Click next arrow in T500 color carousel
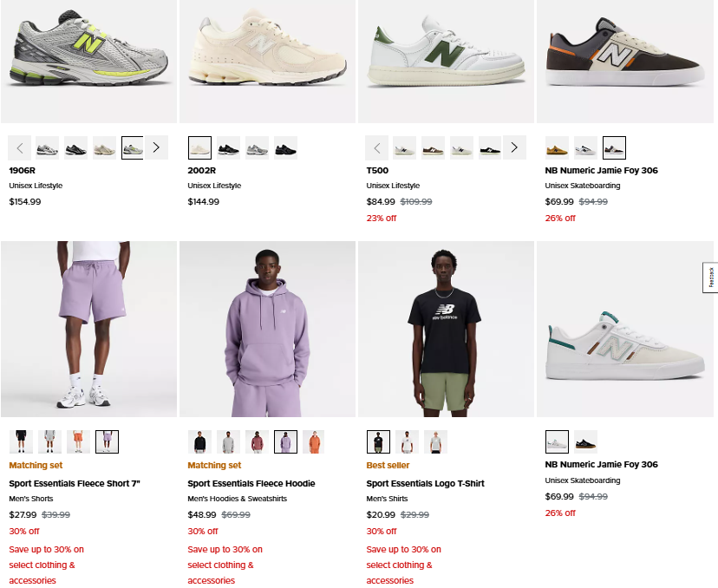This screenshot has width=718, height=588. [514, 147]
